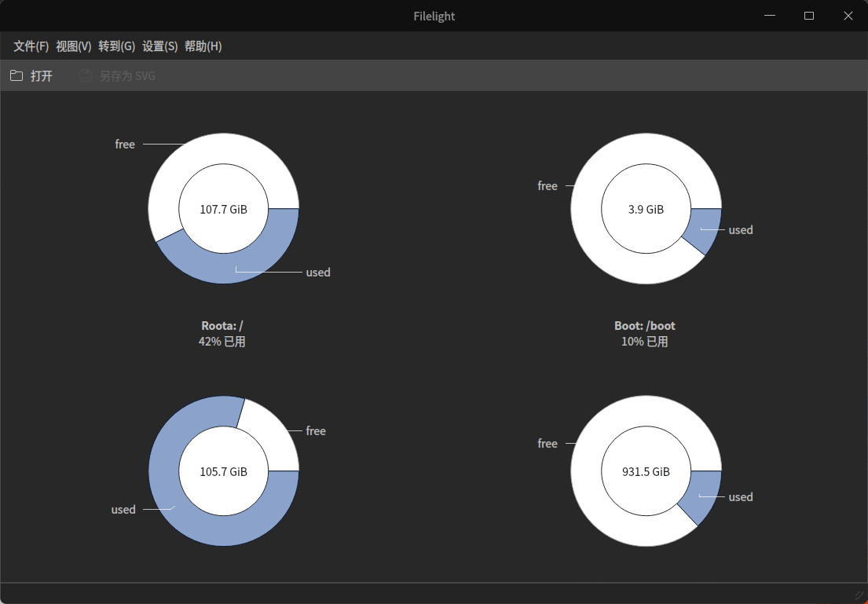Click the "used" label beside the 931.5 GiB chart
Screen dimensions: 868x604
coord(741,497)
